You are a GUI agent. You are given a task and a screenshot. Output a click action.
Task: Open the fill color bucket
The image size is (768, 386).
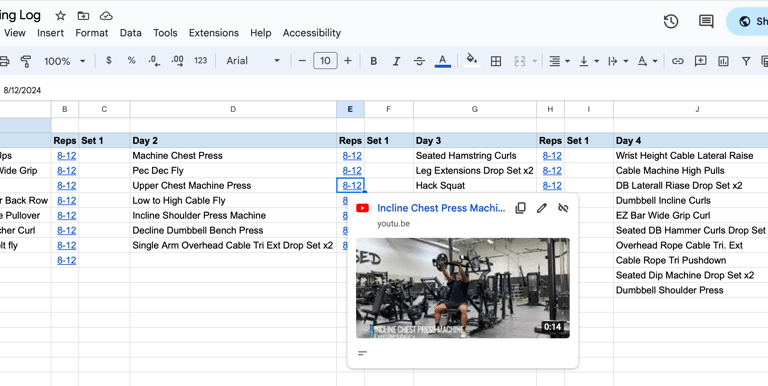[472, 61]
